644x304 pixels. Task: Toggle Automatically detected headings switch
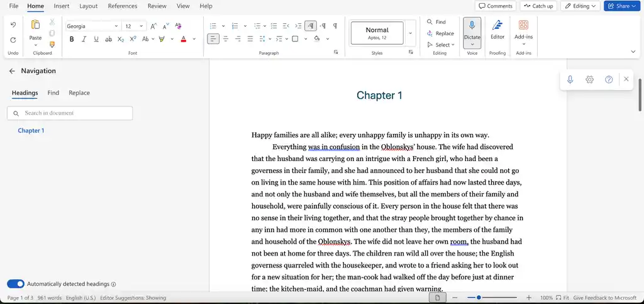point(16,284)
